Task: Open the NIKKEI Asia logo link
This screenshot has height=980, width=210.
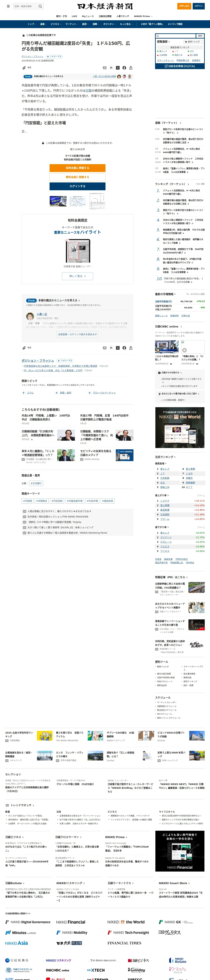Action: pos(16,943)
